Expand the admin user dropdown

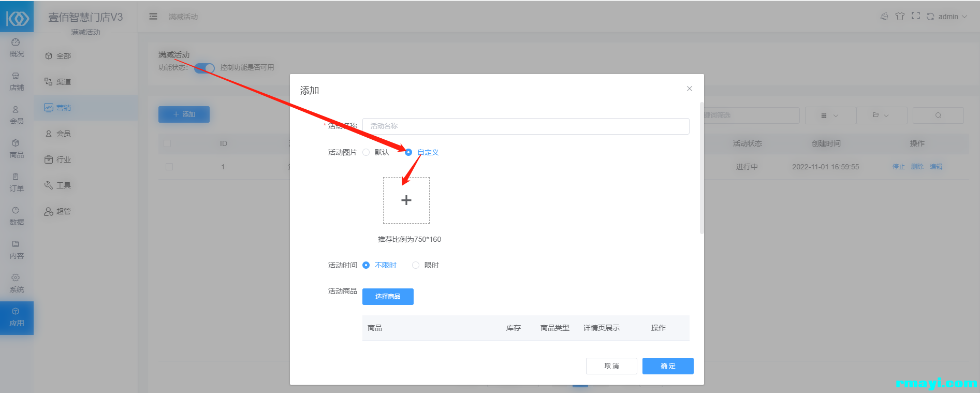point(952,17)
